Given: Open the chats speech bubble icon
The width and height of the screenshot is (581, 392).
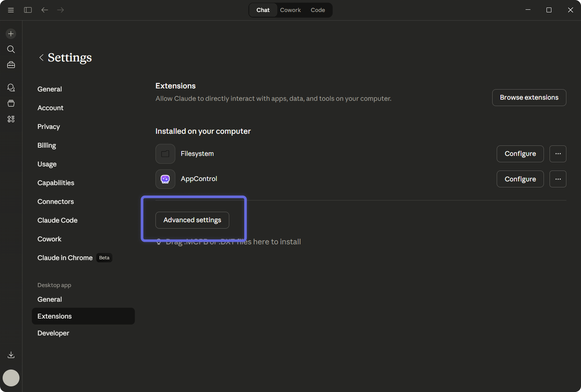Looking at the screenshot, I should (11, 87).
